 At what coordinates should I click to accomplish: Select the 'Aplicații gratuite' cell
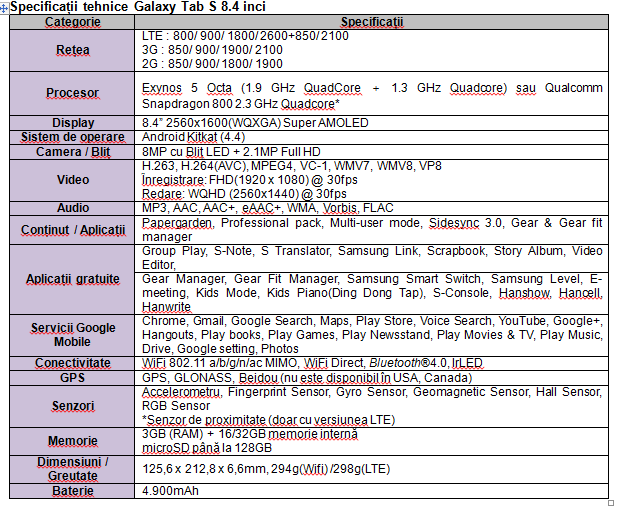72,279
